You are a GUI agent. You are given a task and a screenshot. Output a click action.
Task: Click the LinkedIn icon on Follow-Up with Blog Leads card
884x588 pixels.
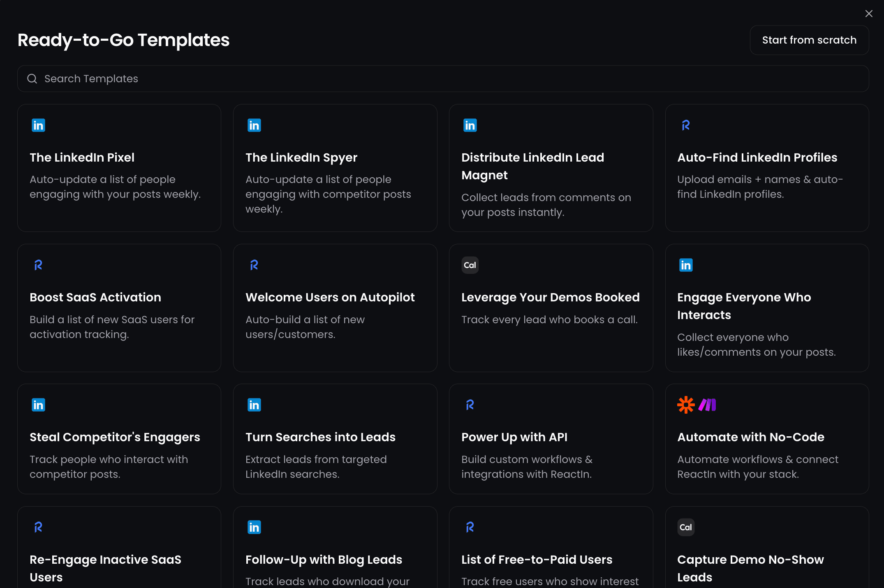[254, 527]
